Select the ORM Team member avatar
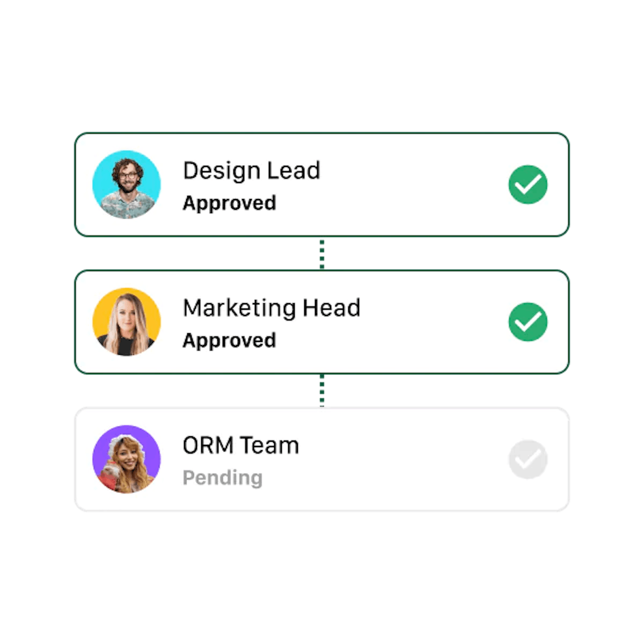The width and height of the screenshot is (644, 644). [127, 459]
